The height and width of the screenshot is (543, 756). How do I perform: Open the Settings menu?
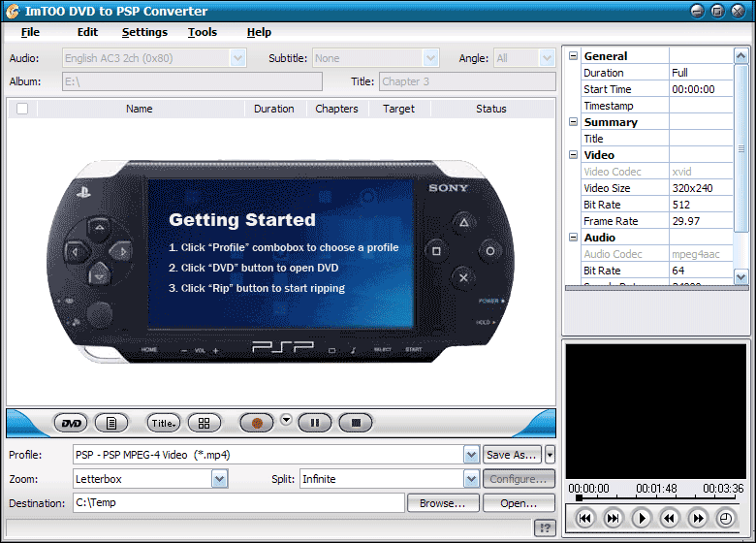point(144,32)
